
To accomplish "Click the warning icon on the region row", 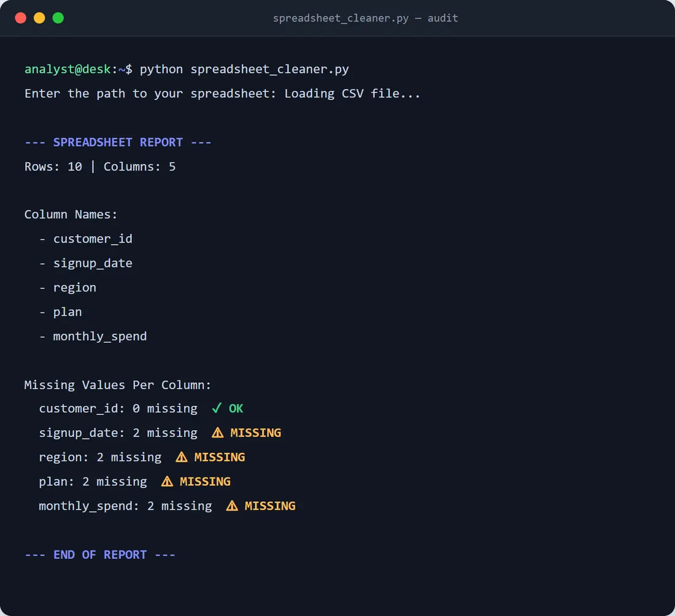I will (182, 457).
